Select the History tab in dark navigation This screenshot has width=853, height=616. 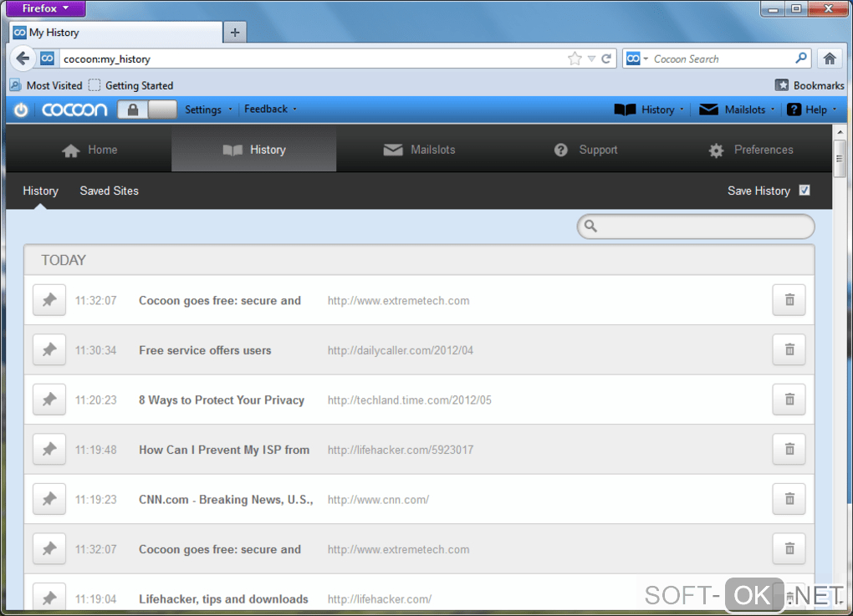click(254, 150)
